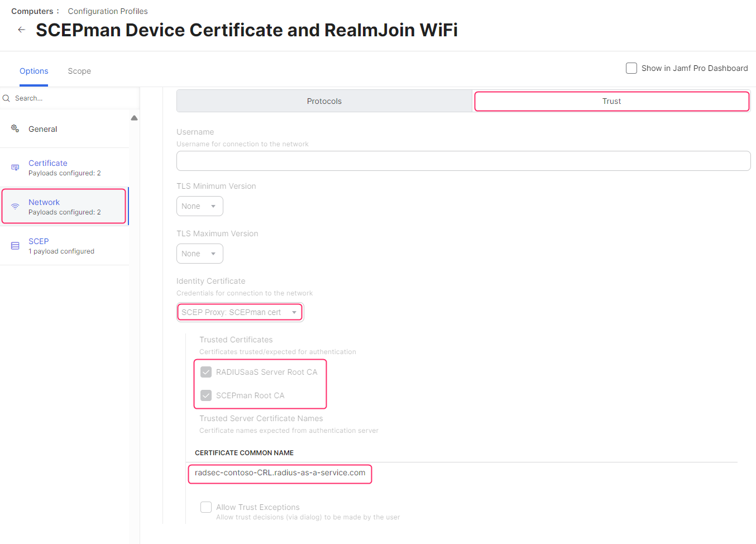
Task: Select the Trust tab
Action: tap(611, 101)
